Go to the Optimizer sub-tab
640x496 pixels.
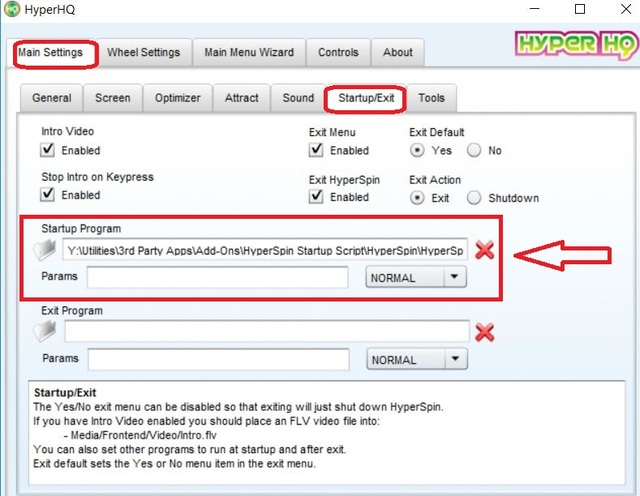point(177,98)
